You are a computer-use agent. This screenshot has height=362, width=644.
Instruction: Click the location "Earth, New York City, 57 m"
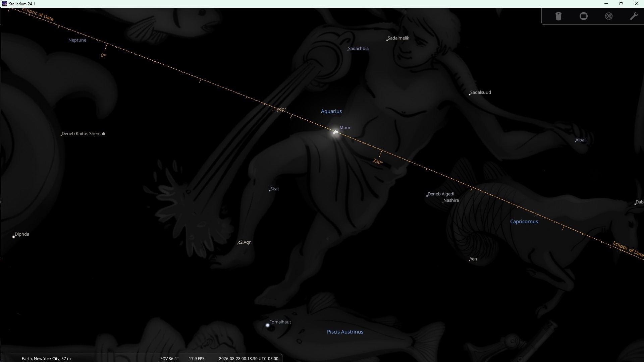(x=46, y=358)
